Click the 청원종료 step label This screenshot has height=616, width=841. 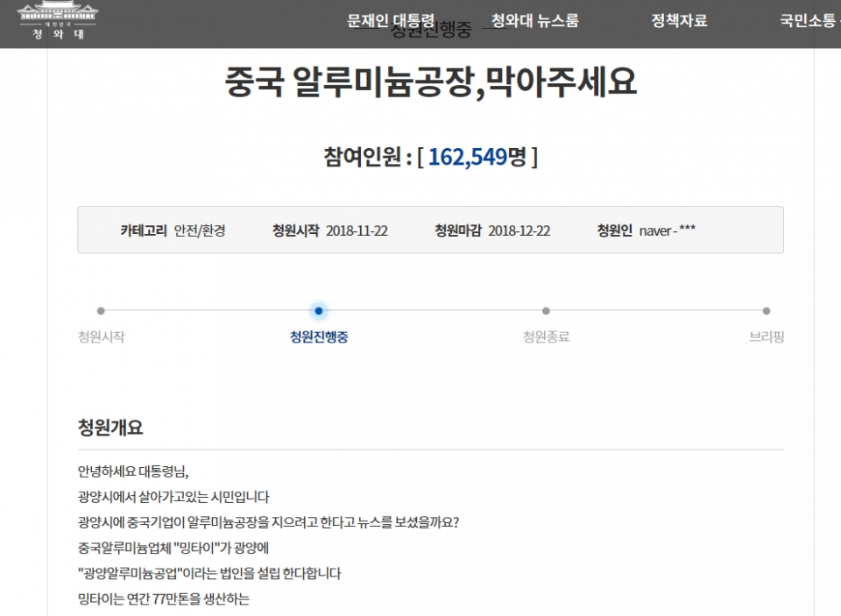(x=546, y=336)
